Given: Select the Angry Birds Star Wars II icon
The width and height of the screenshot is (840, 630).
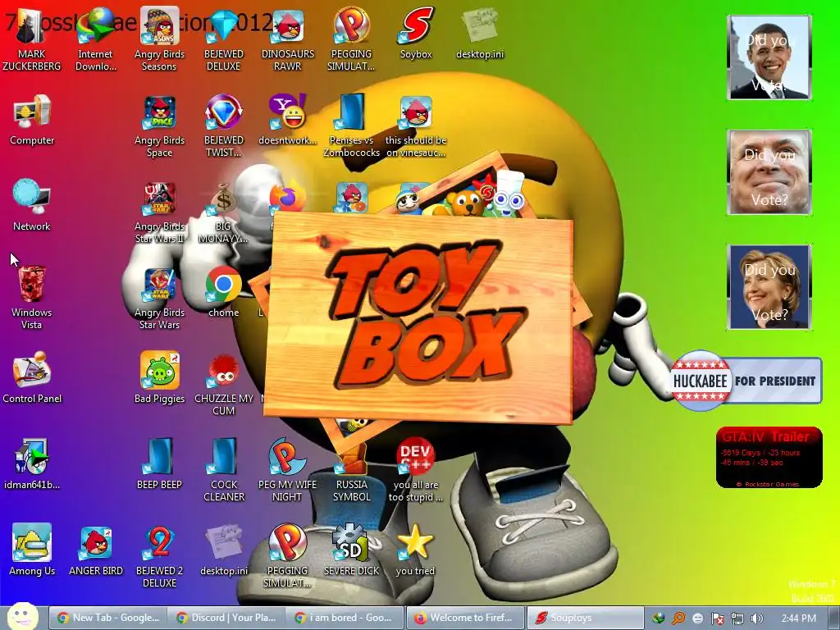Looking at the screenshot, I should [160, 212].
